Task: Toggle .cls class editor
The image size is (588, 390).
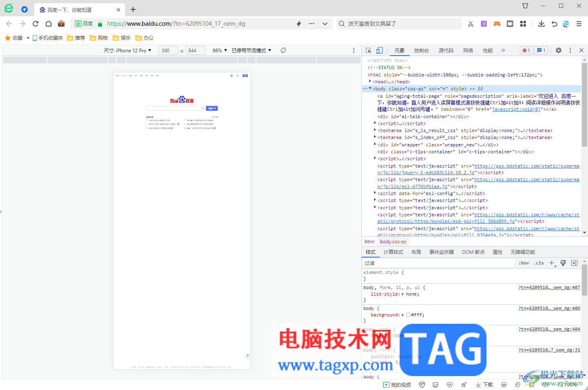Action: click(x=539, y=263)
